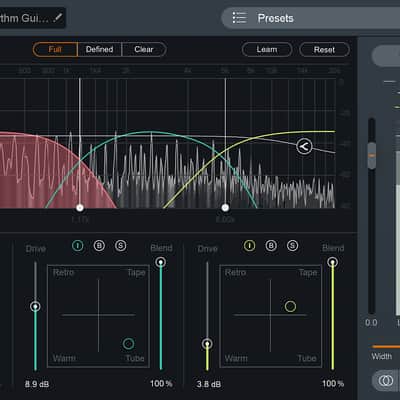This screenshot has height=400, width=400.
Task: Click Warm corner in yellow pad
Action: (236, 358)
